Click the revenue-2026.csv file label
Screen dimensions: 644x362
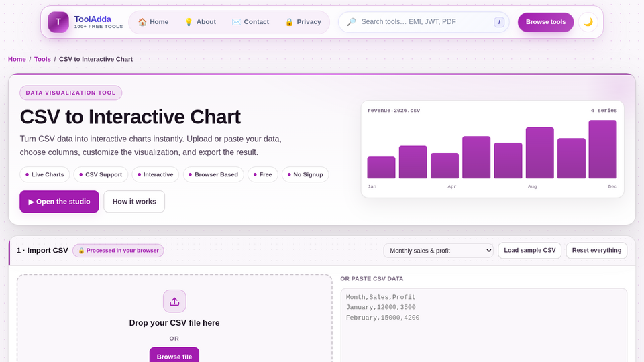394,111
